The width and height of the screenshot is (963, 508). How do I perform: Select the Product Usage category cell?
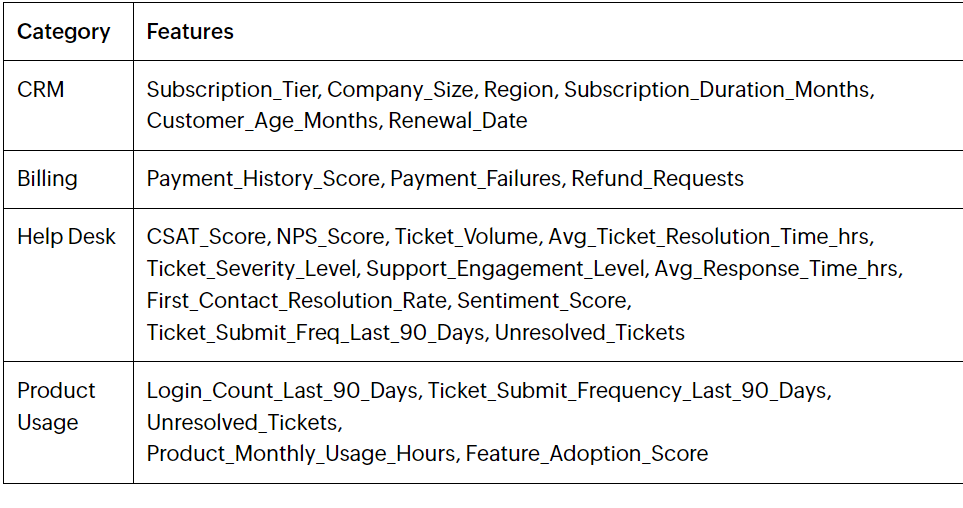click(x=56, y=406)
